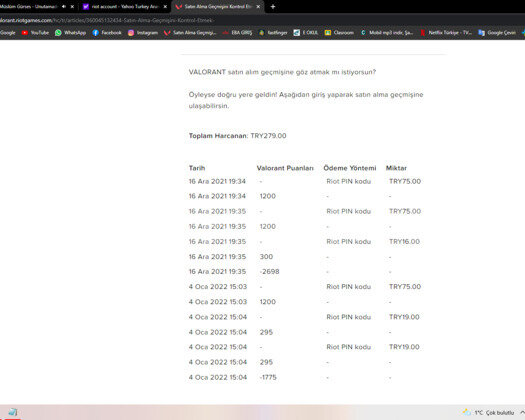The height and width of the screenshot is (420, 525).
Task: Open the Facebook bookmark
Action: click(x=107, y=32)
